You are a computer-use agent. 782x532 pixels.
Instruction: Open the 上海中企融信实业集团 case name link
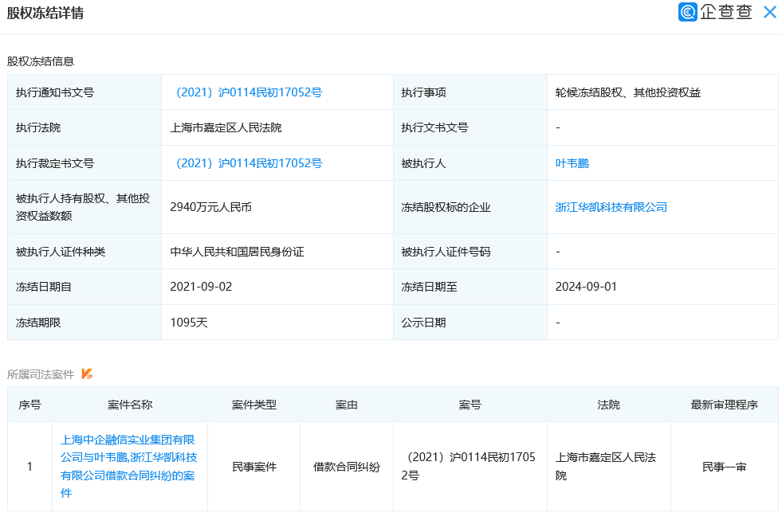click(x=128, y=466)
